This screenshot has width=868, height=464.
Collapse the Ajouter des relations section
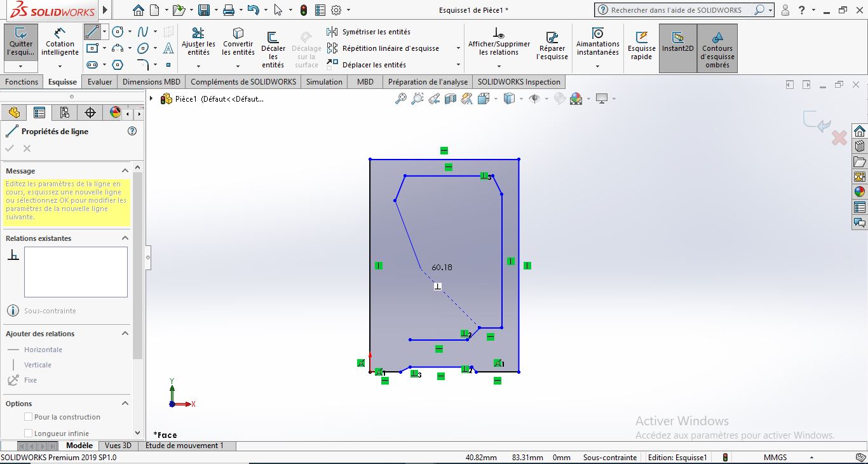[125, 333]
